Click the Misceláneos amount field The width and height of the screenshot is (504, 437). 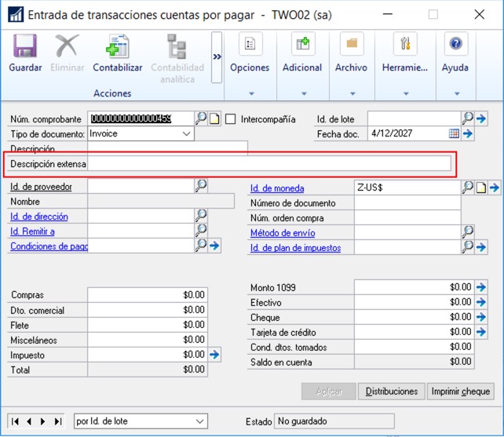point(148,340)
